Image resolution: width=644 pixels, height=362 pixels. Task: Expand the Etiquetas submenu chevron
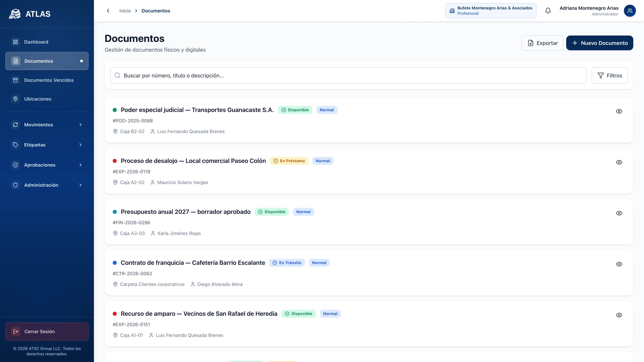pos(80,145)
